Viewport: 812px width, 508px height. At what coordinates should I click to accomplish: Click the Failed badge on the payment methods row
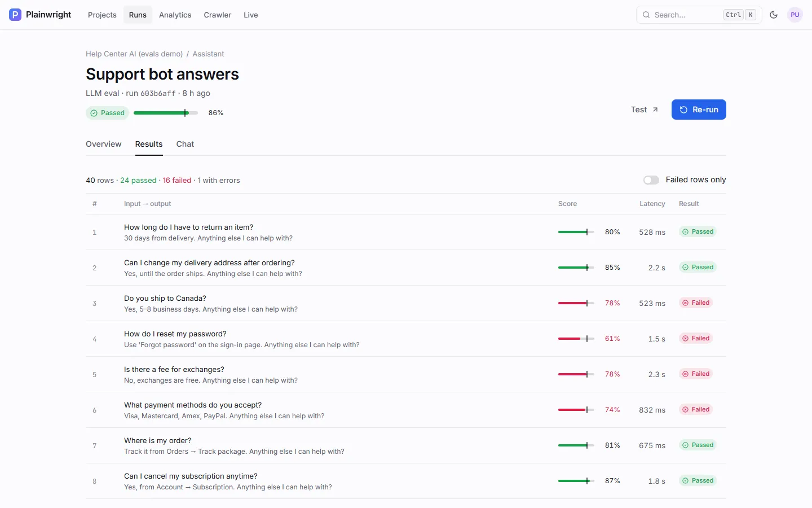click(x=696, y=410)
